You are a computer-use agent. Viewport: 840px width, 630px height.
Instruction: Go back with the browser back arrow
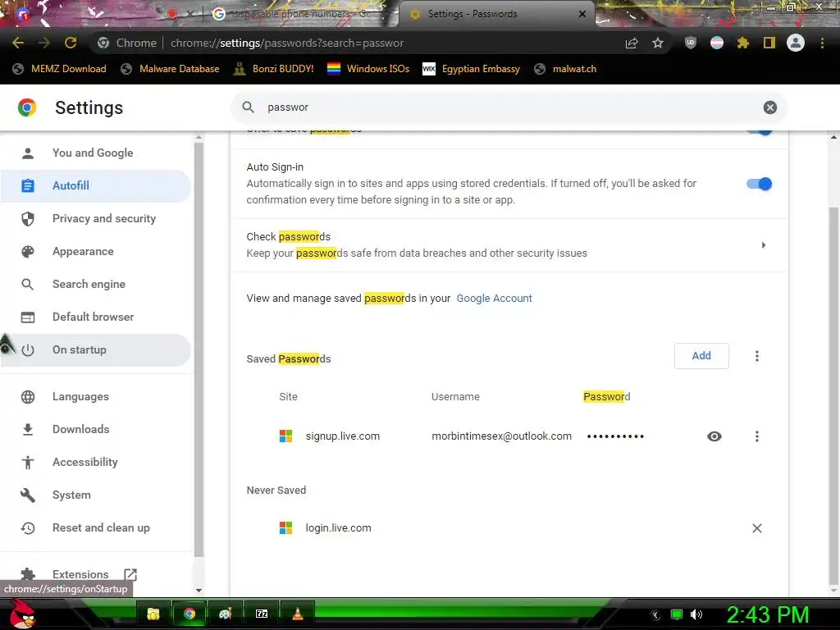click(18, 43)
